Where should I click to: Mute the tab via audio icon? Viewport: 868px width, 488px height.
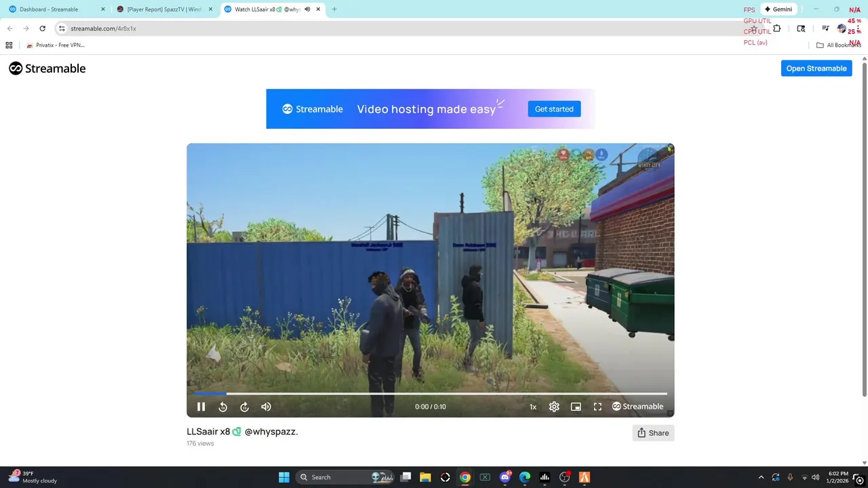(x=308, y=9)
